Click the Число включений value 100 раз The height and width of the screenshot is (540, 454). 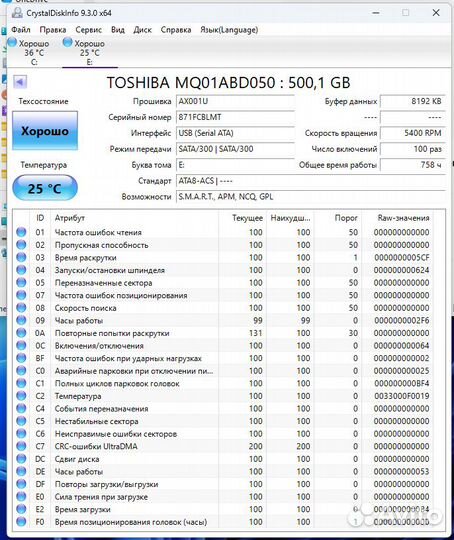413,149
